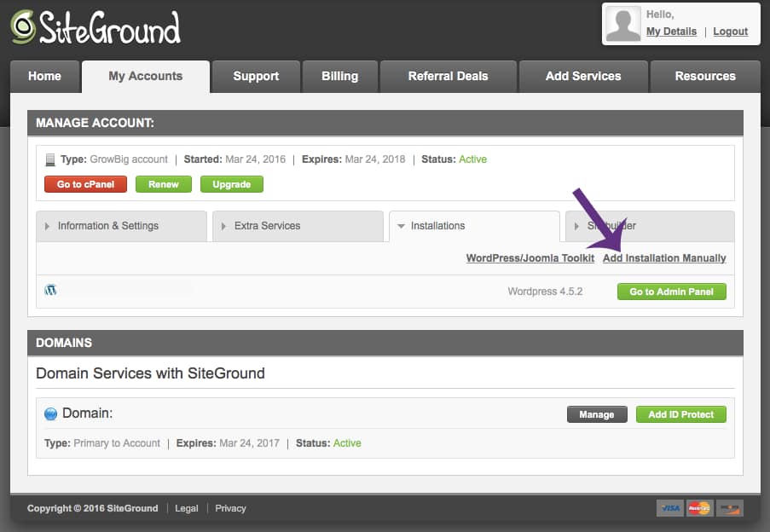Screen dimensions: 770x532
Task: Click the blue globe Domain icon
Action: (50, 414)
